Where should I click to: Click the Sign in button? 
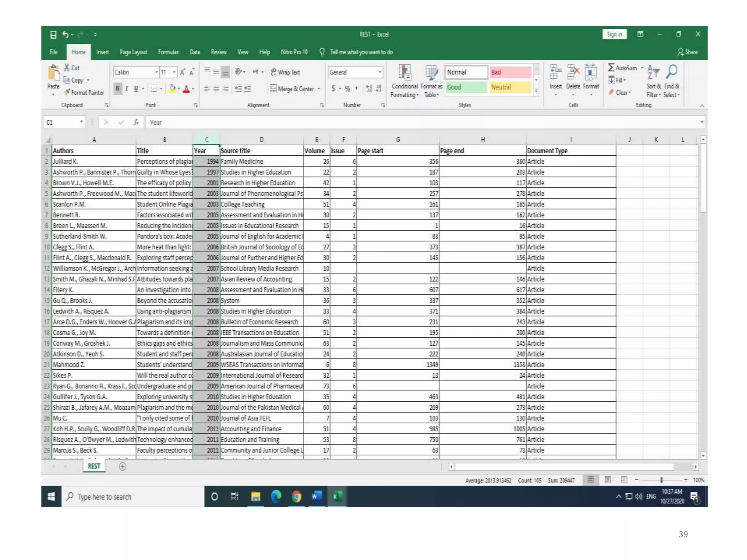tap(614, 34)
